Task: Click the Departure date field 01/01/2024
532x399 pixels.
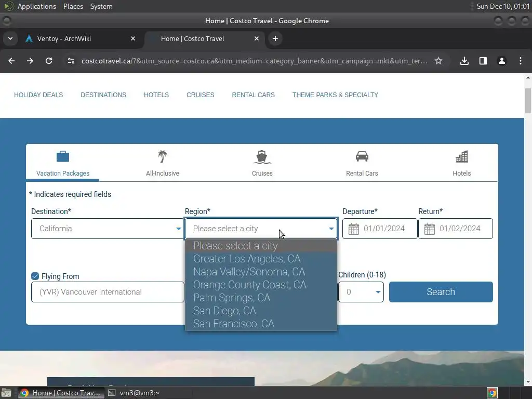Action: click(380, 229)
